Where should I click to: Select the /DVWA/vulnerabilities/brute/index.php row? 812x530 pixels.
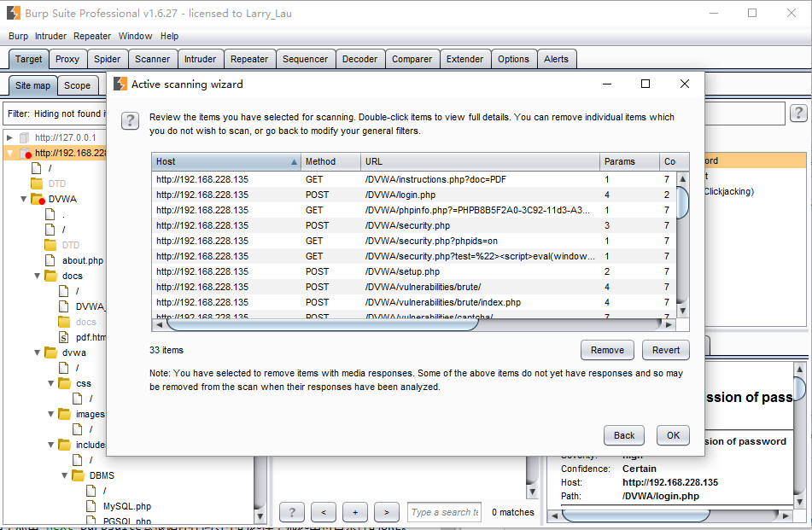tap(414, 302)
